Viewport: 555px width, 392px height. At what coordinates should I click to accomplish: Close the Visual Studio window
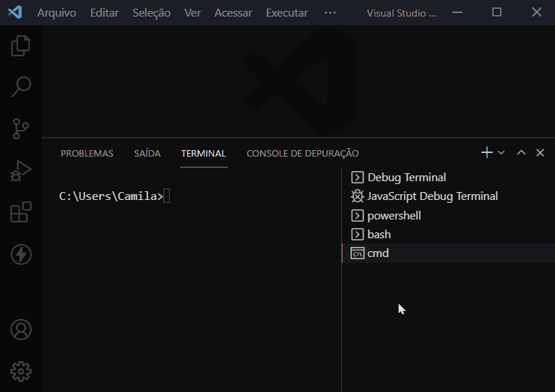537,12
